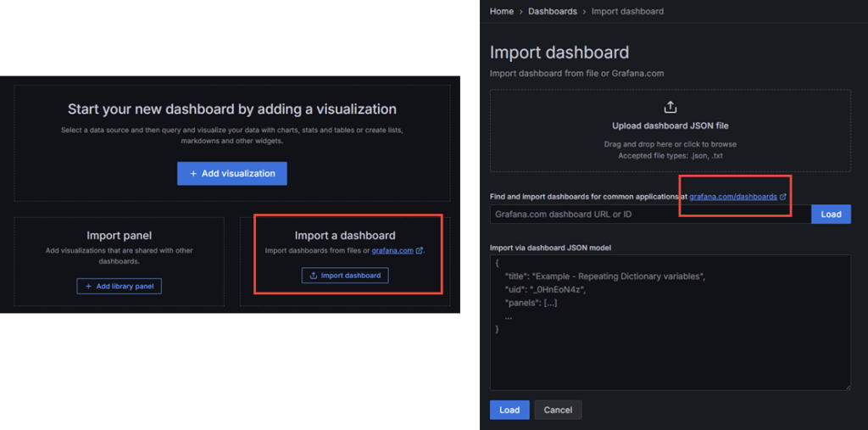Click external link icon beside grafana.com in Import card
The height and width of the screenshot is (430, 868).
click(x=420, y=251)
